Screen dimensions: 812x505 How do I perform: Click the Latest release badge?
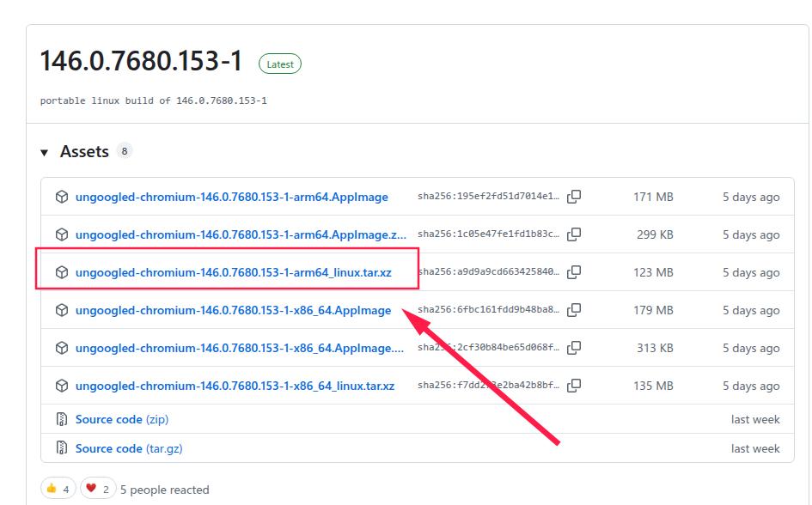click(280, 64)
